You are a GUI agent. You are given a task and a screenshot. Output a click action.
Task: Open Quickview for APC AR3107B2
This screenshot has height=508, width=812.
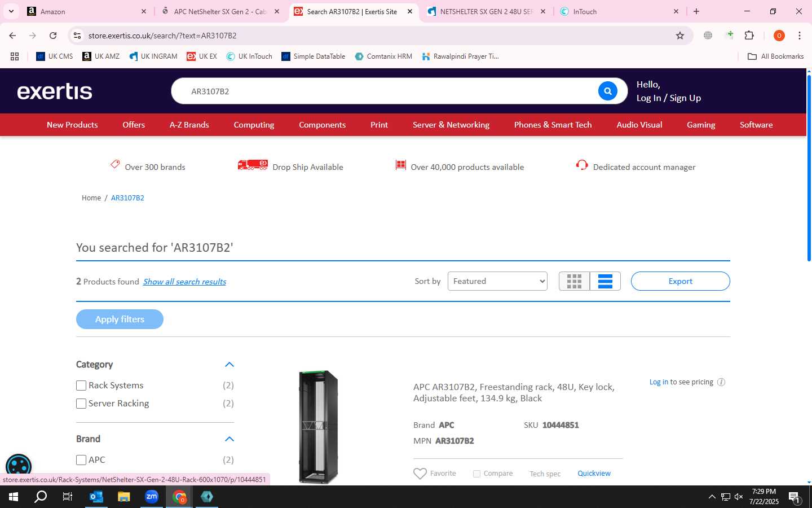tap(594, 474)
